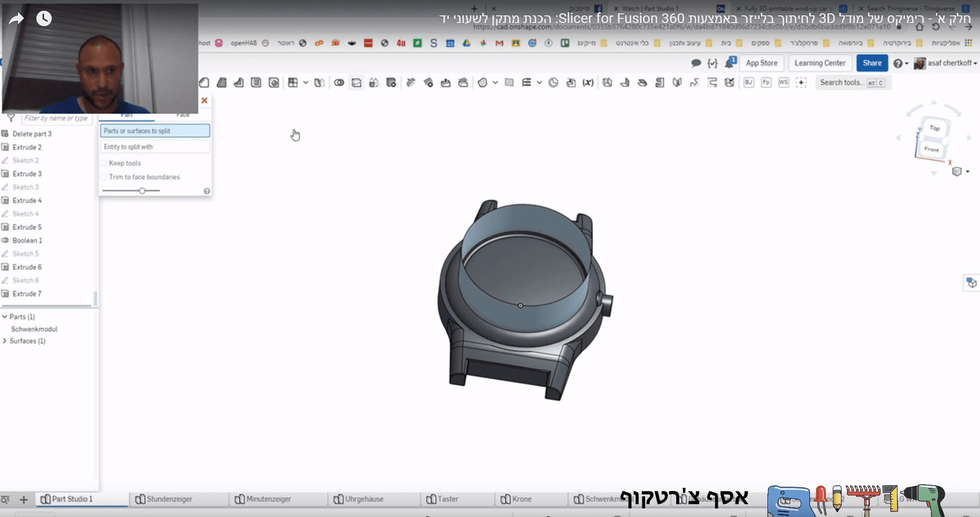The height and width of the screenshot is (517, 980).
Task: Click the blue Share button
Action: coord(872,63)
